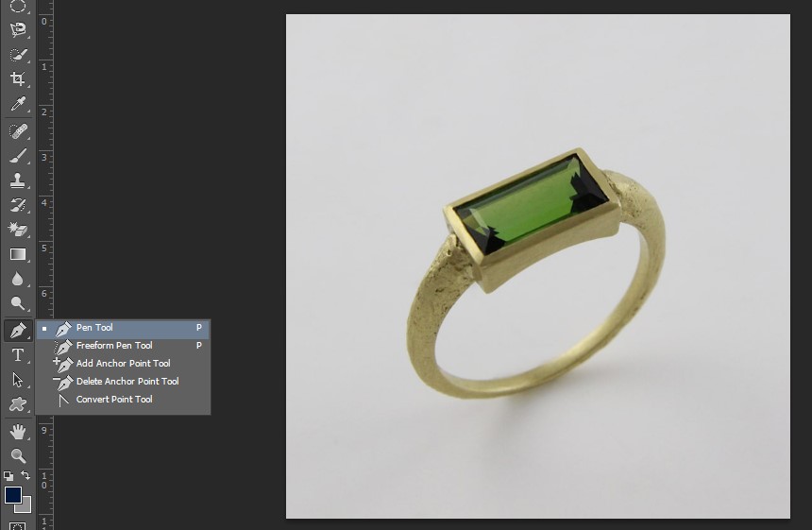Select the Eraser tool
812x530 pixels.
(18, 230)
